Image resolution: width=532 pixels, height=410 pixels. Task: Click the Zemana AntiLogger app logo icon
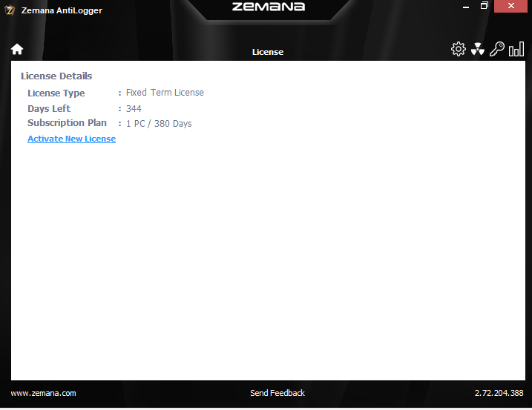tap(10, 10)
